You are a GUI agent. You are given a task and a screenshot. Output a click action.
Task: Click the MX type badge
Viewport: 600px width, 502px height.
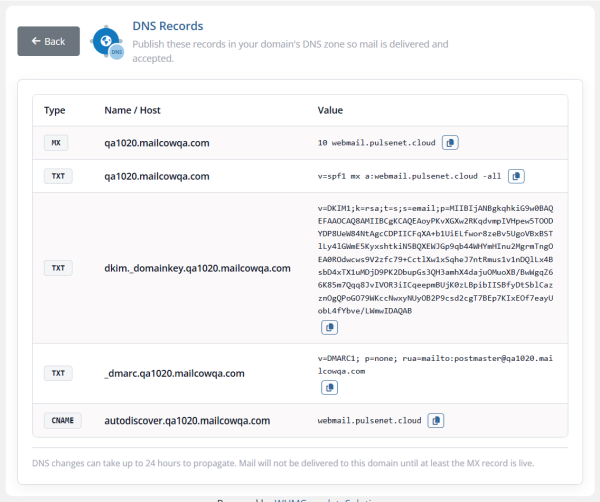[x=56, y=143]
